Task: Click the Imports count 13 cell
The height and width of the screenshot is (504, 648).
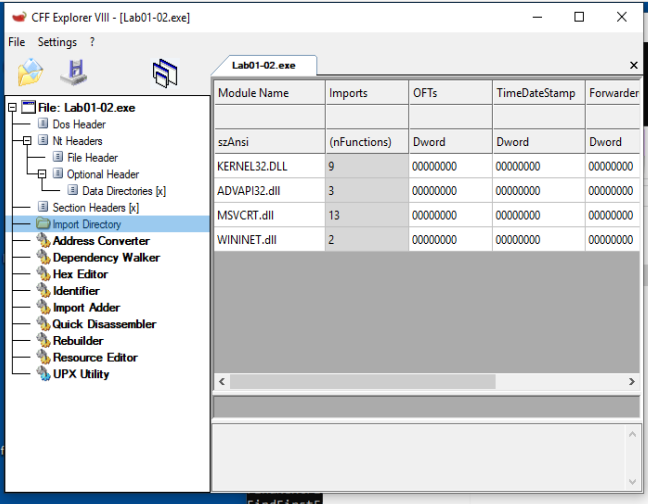Action: [x=367, y=215]
